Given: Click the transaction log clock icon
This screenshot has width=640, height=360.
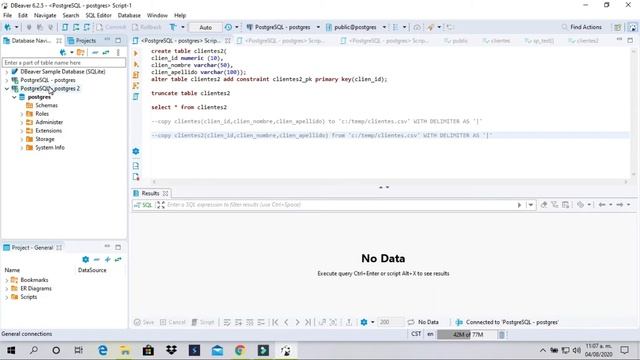Looking at the screenshot, I should [228, 27].
